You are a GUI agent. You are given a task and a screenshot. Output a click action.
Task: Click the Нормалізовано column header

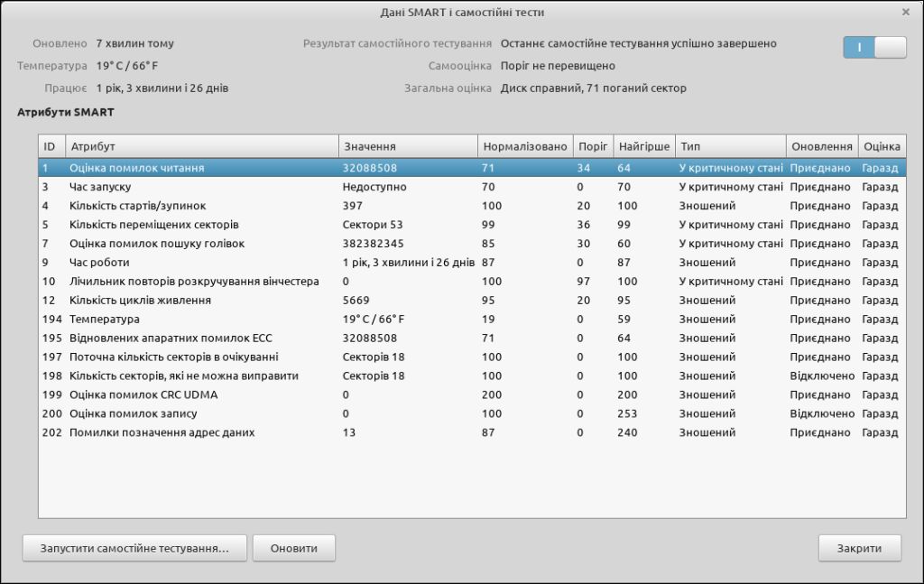(x=525, y=146)
